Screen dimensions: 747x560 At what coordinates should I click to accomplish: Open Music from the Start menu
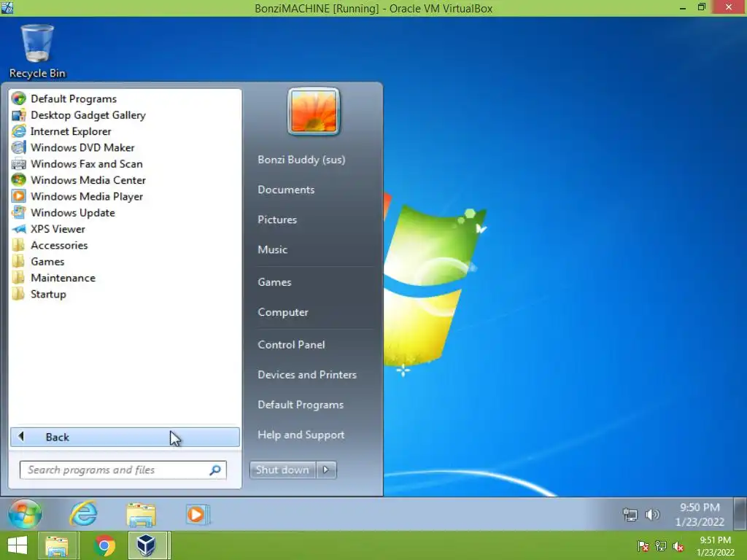pos(272,249)
